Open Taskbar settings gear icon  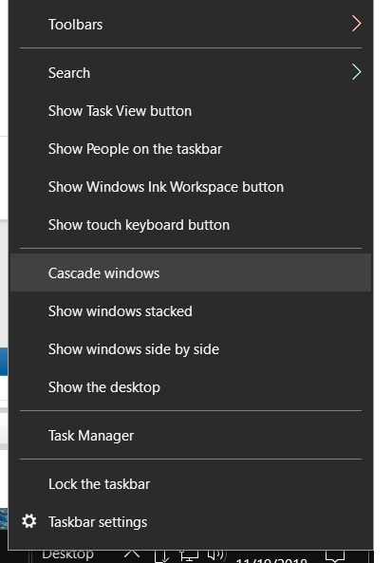(29, 521)
